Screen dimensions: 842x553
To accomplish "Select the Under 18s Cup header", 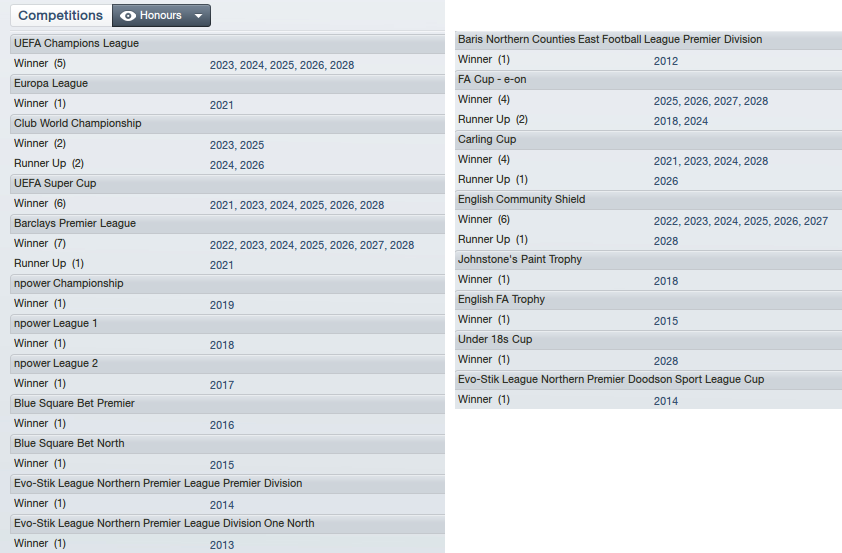I will pyautogui.click(x=648, y=340).
